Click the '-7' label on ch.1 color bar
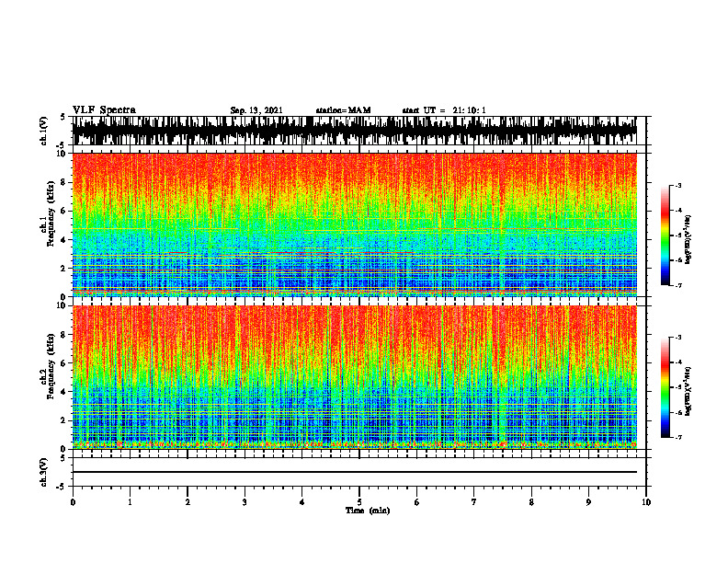 678,285
